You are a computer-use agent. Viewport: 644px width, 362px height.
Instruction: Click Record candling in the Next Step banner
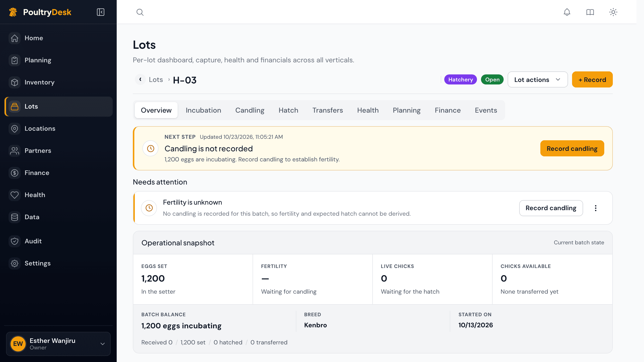coord(572,148)
